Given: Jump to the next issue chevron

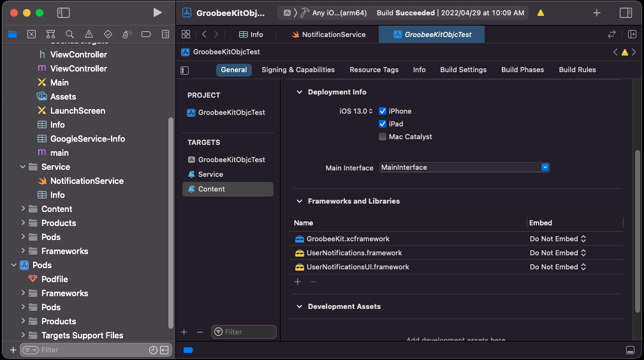Looking at the screenshot, I should [634, 52].
